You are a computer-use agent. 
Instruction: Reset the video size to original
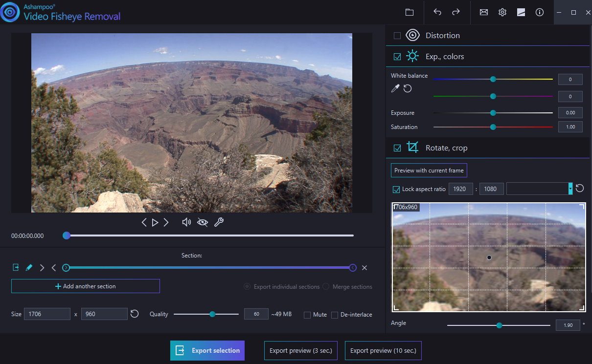[x=135, y=314]
